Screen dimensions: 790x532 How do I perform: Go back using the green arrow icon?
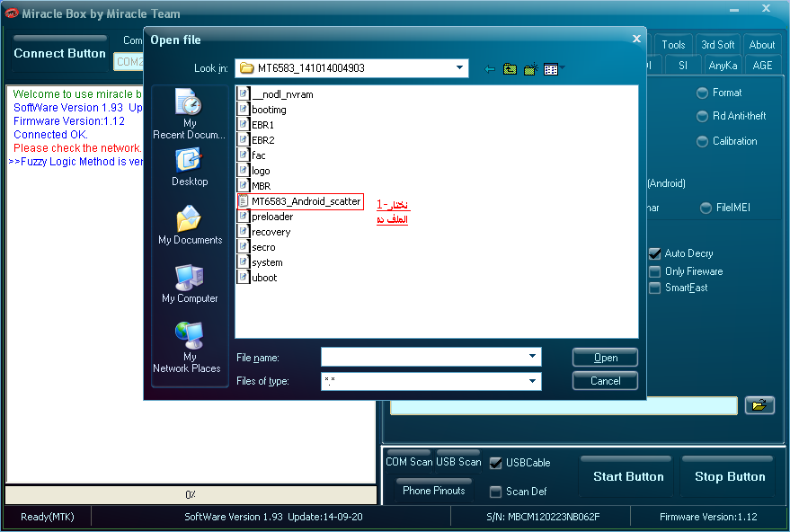click(x=490, y=69)
